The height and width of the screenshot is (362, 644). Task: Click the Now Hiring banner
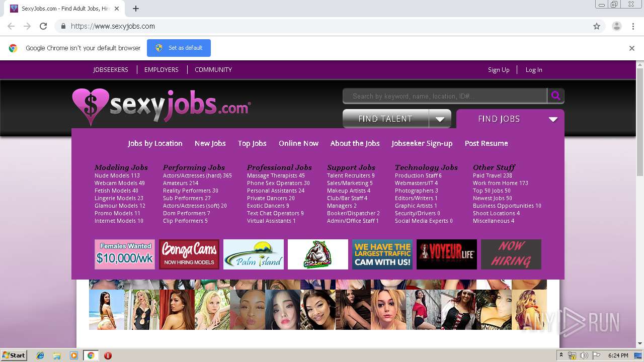[511, 254]
